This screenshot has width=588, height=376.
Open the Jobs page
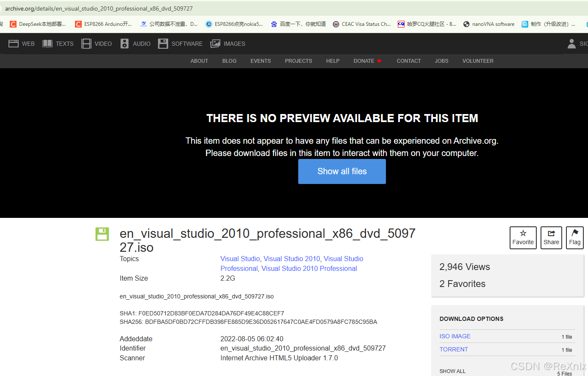441,61
